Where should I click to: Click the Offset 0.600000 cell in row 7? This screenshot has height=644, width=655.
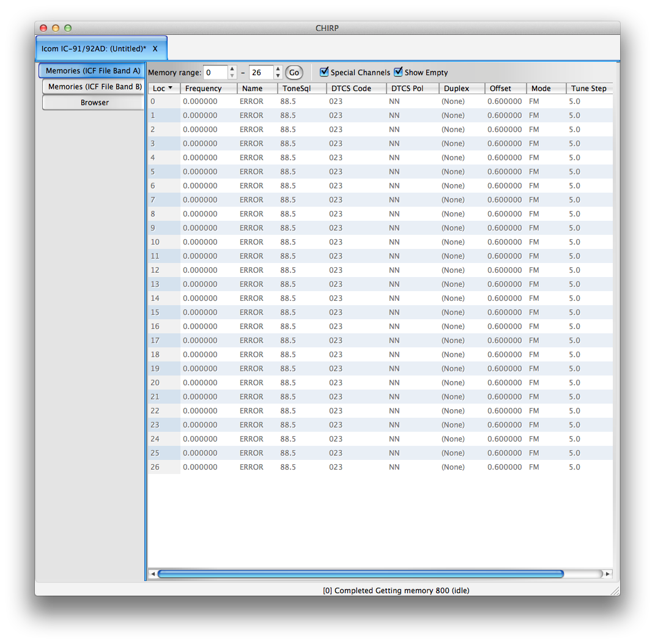click(x=505, y=199)
